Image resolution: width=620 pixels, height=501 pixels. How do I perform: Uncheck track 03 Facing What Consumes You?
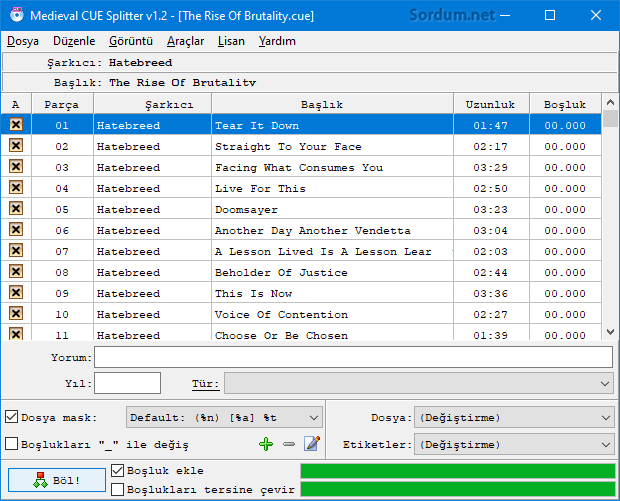pos(16,166)
